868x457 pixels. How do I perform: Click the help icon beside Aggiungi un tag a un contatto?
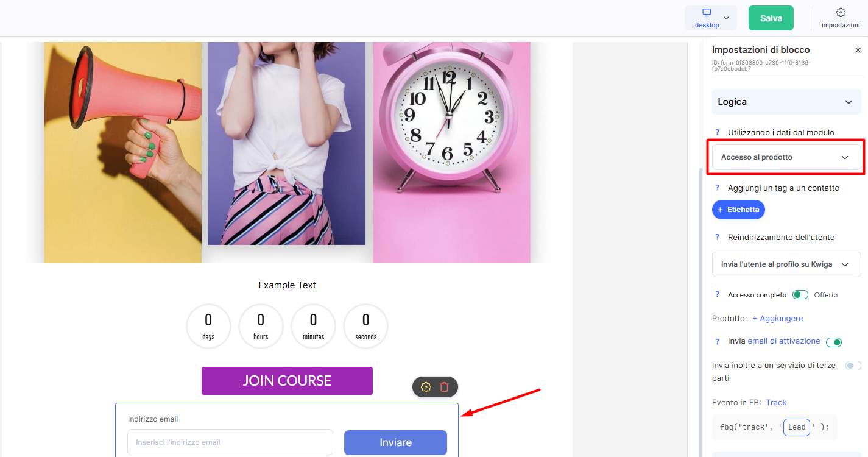[x=718, y=188]
